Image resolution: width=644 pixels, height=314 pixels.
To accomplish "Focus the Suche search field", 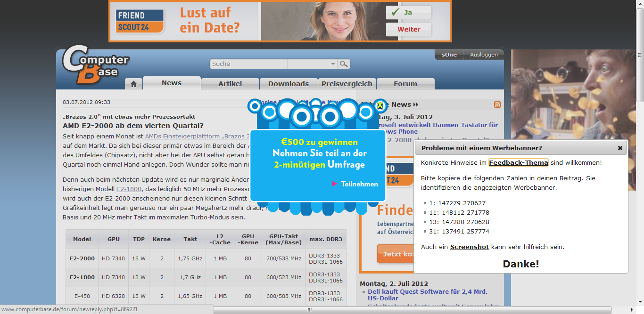I will tap(248, 64).
